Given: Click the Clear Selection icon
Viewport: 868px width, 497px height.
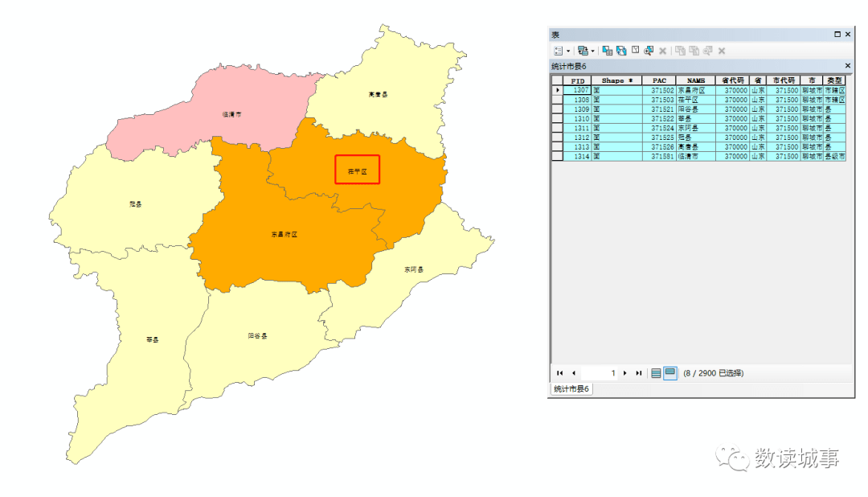Looking at the screenshot, I should 635,51.
